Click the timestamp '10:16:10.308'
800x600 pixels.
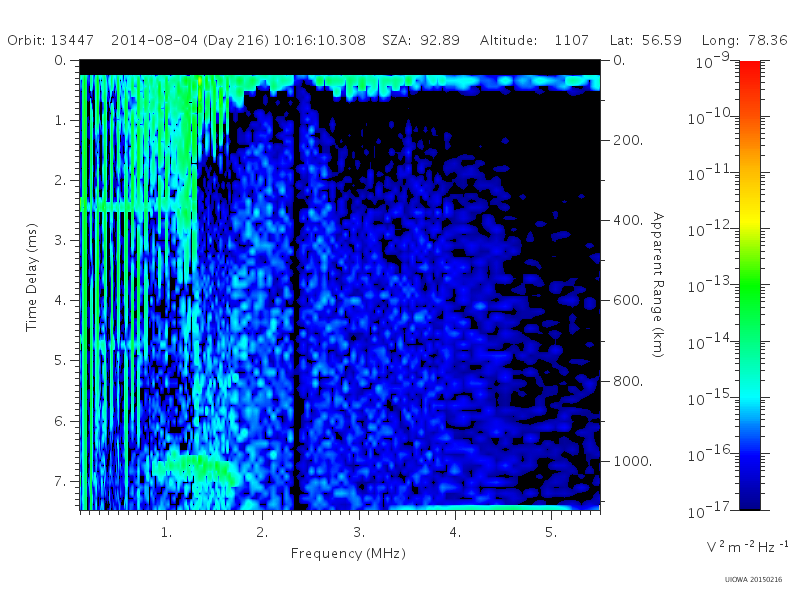(x=319, y=40)
